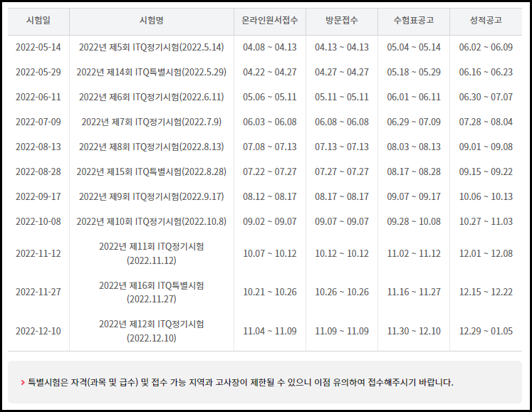Screen dimensions: 532x412
Task: Click 2022년 제8회 ITQ정기시험 exam name
Action: 151,147
